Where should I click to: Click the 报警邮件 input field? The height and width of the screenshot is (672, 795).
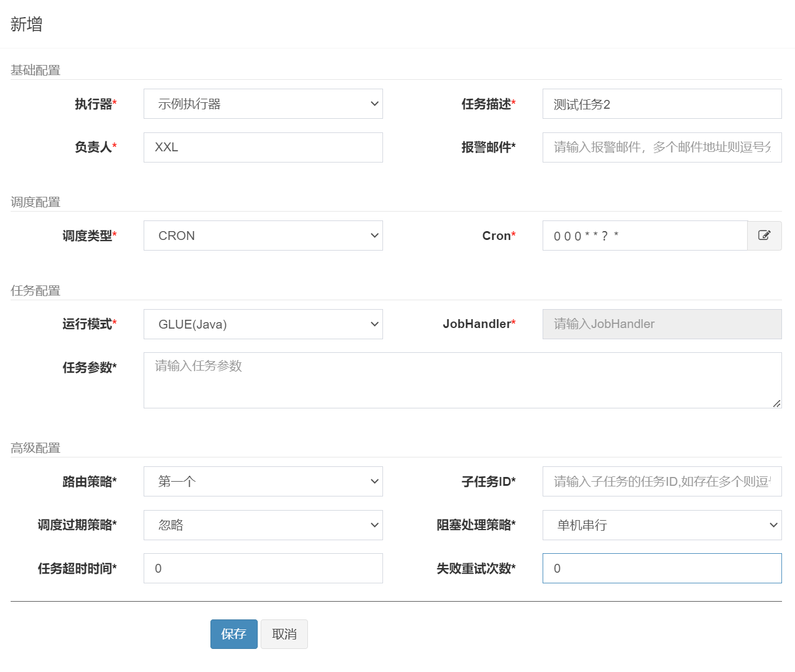coord(661,148)
